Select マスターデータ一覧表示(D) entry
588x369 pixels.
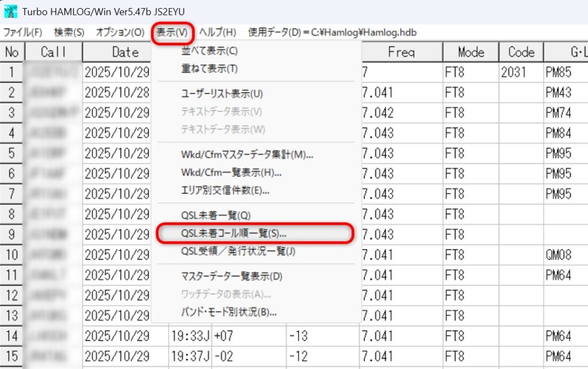click(231, 276)
